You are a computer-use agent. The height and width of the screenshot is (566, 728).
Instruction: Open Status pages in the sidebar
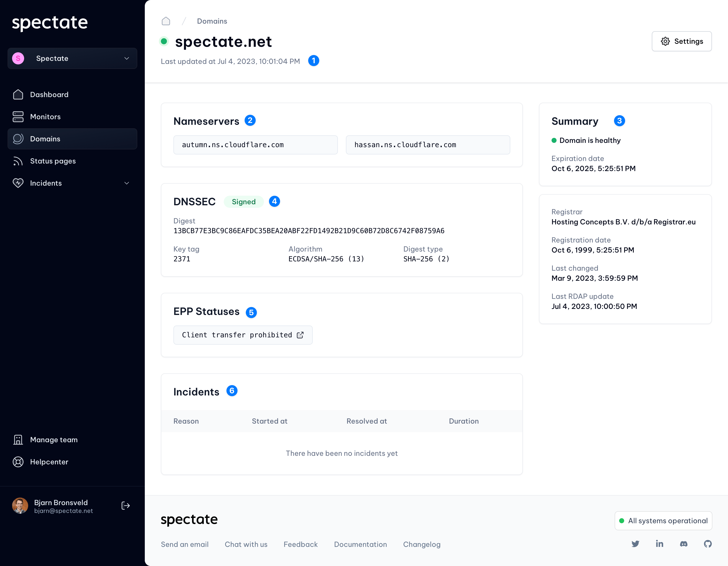tap(72, 161)
